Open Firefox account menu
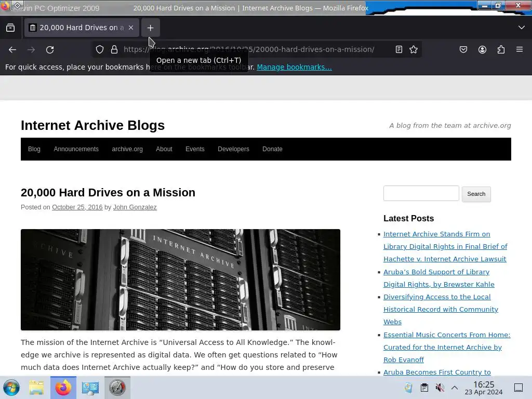This screenshot has width=532, height=399. tap(482, 49)
